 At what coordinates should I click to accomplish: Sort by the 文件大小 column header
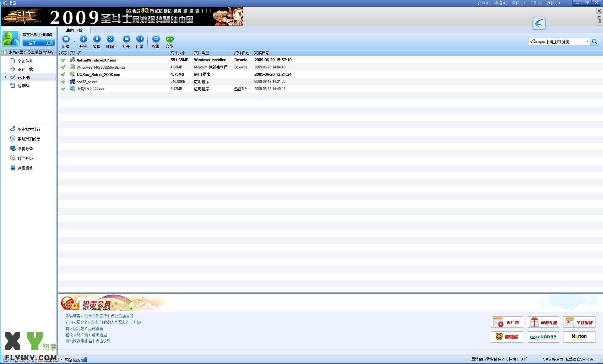(181, 53)
